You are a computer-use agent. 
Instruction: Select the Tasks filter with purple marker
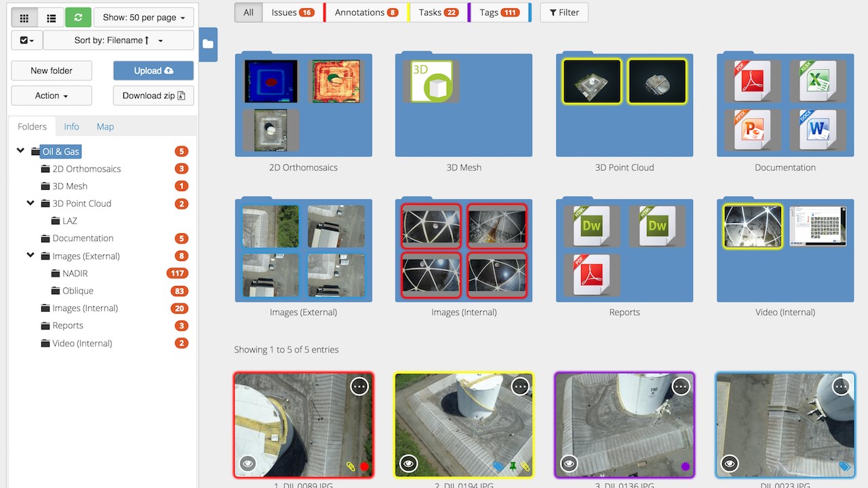(x=438, y=12)
